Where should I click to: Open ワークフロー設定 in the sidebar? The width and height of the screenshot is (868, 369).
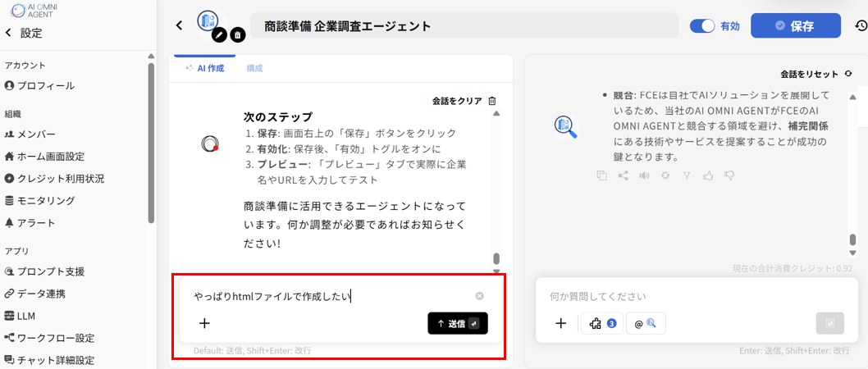pyautogui.click(x=48, y=338)
